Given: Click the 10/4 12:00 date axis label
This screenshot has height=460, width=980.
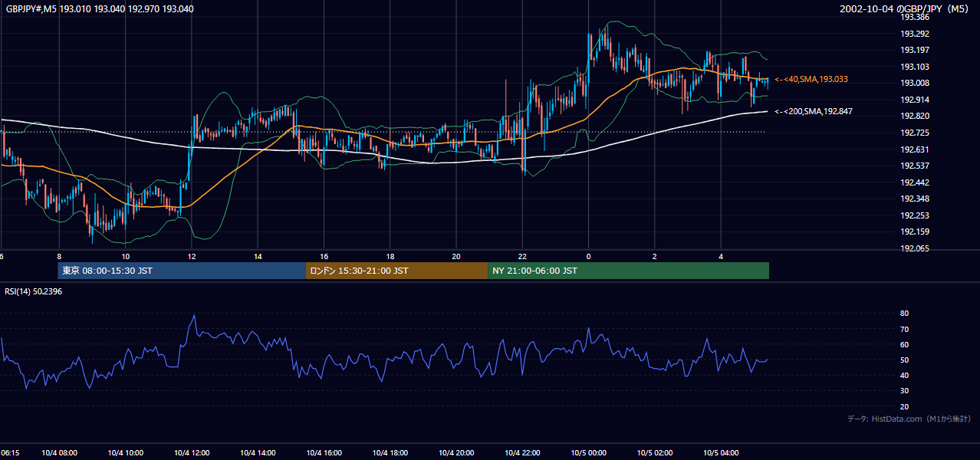Looking at the screenshot, I should click(x=192, y=453).
